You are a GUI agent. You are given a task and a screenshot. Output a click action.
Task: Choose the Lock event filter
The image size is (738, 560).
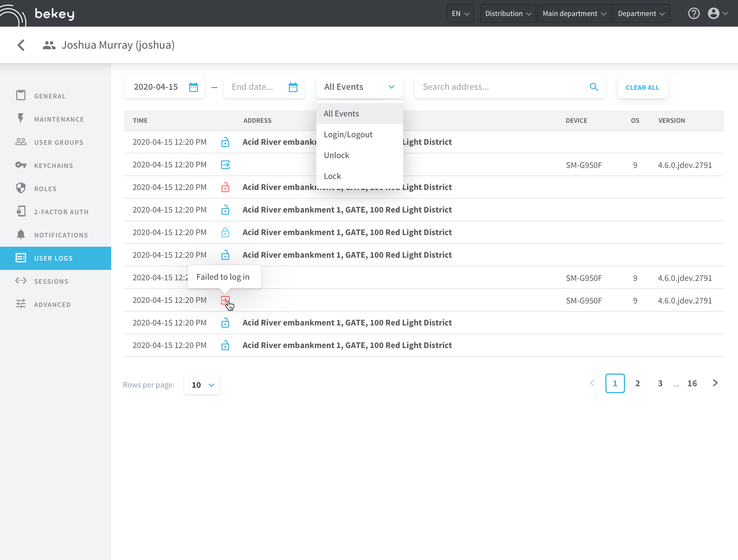point(360,176)
